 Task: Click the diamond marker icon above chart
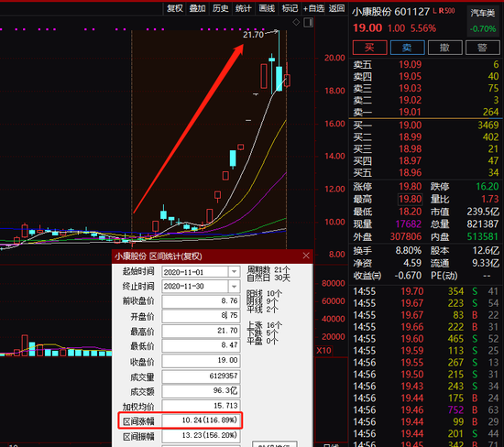tap(296, 22)
